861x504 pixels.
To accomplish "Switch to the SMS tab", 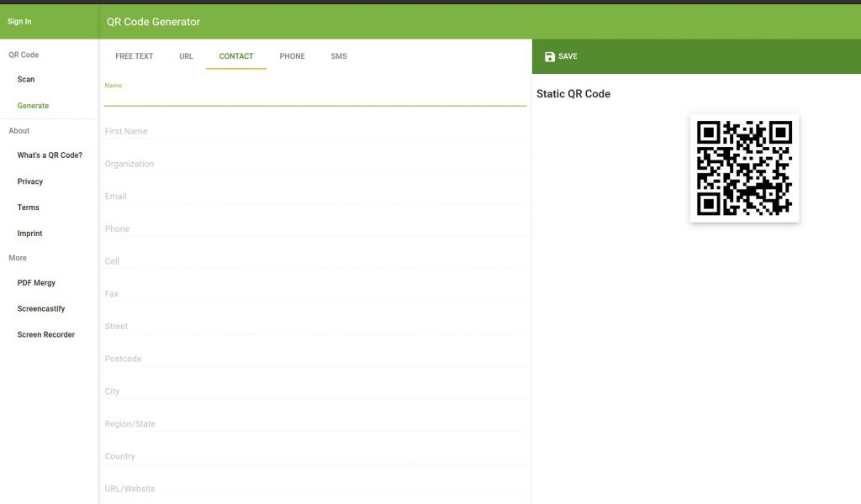I will [x=339, y=56].
